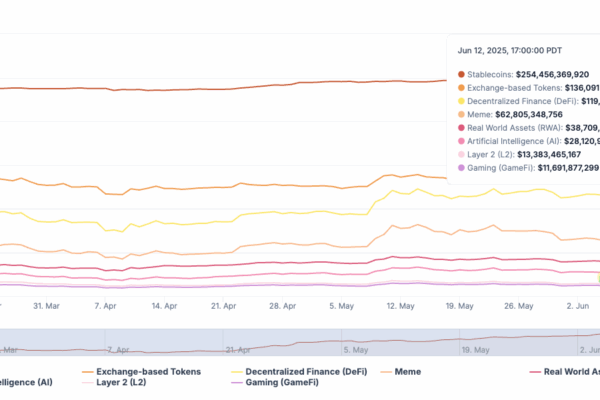Toggle Exchange-based Tokens legend series
The image size is (600, 400).
(x=148, y=372)
